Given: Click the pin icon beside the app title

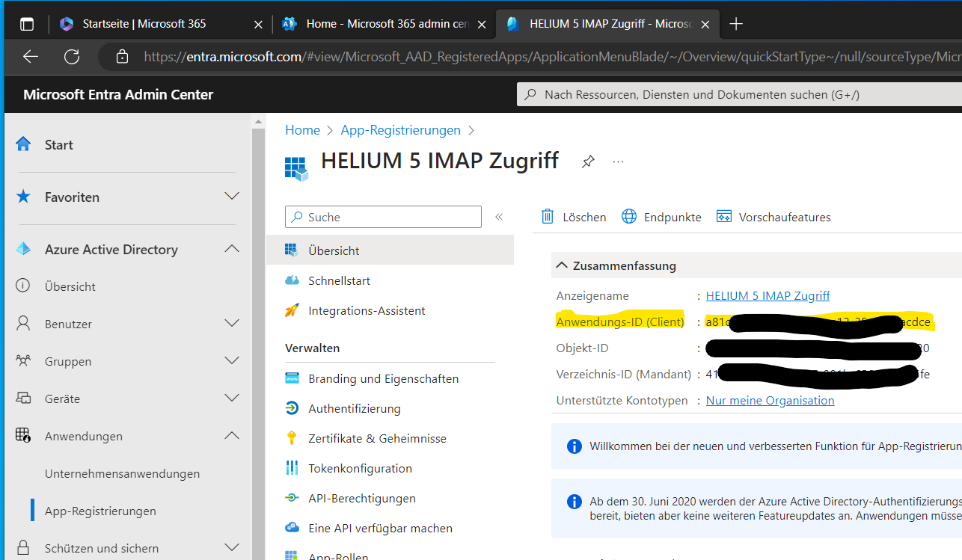Looking at the screenshot, I should (588, 161).
